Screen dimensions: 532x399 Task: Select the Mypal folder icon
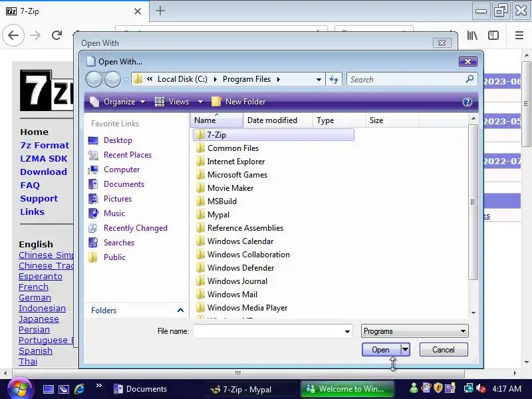click(x=200, y=214)
